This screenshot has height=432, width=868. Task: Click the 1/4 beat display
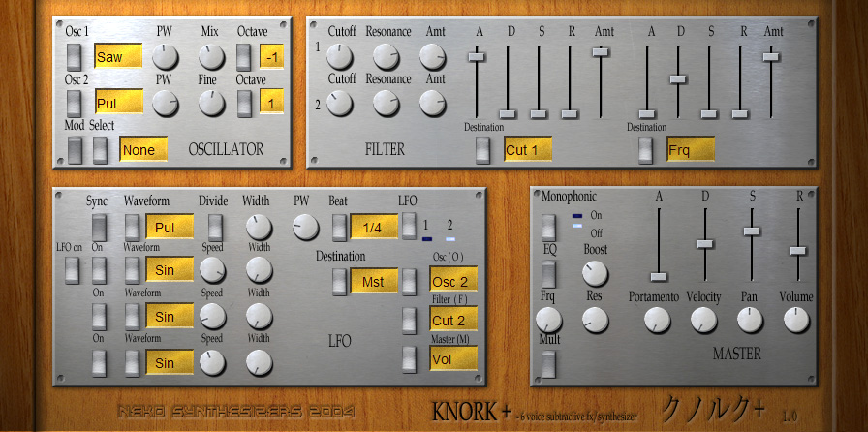coord(374,226)
